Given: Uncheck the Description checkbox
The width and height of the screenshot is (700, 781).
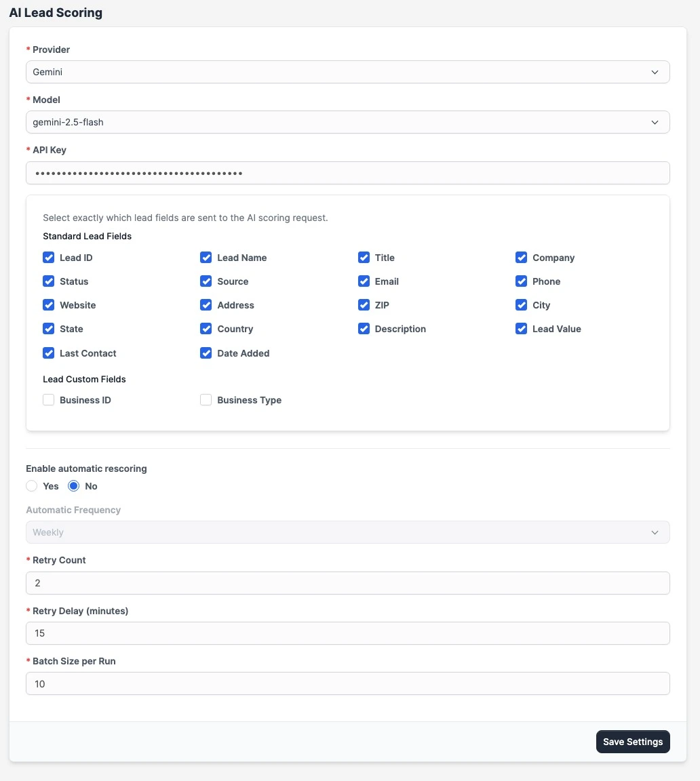Looking at the screenshot, I should 364,329.
